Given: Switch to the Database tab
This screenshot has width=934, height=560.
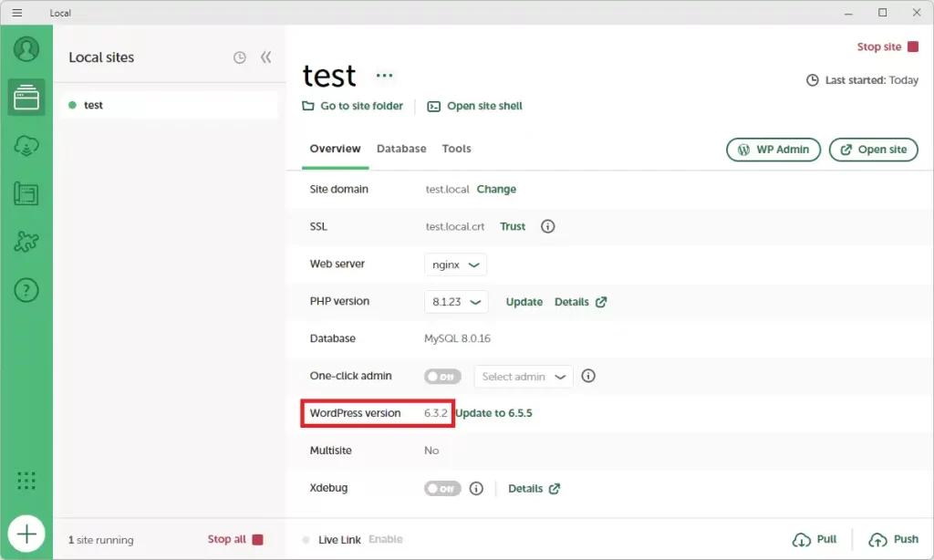Looking at the screenshot, I should (x=401, y=149).
